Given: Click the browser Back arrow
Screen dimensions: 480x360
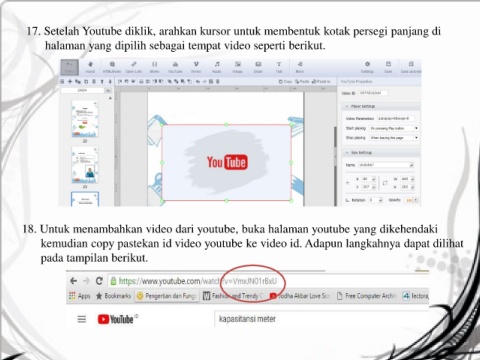Looking at the screenshot, I should click(74, 281).
